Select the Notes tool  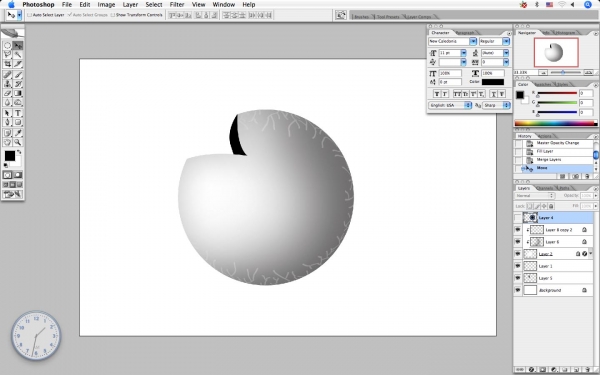[x=7, y=133]
